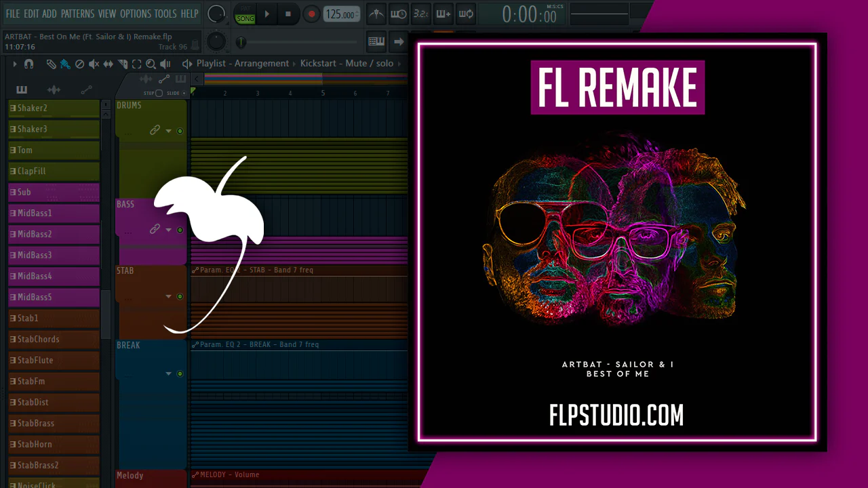Image resolution: width=868 pixels, height=488 pixels.
Task: Select the Zoom tool
Action: click(x=151, y=64)
